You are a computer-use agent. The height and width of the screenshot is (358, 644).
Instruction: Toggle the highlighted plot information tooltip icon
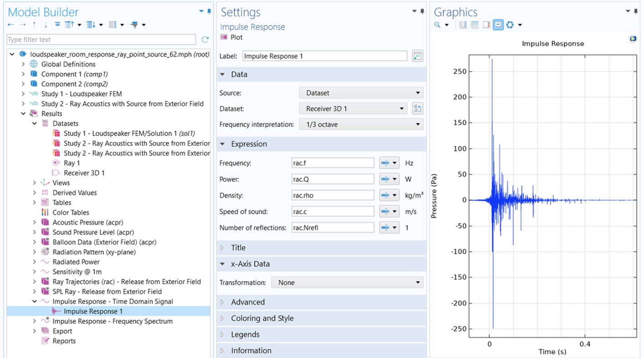(498, 25)
